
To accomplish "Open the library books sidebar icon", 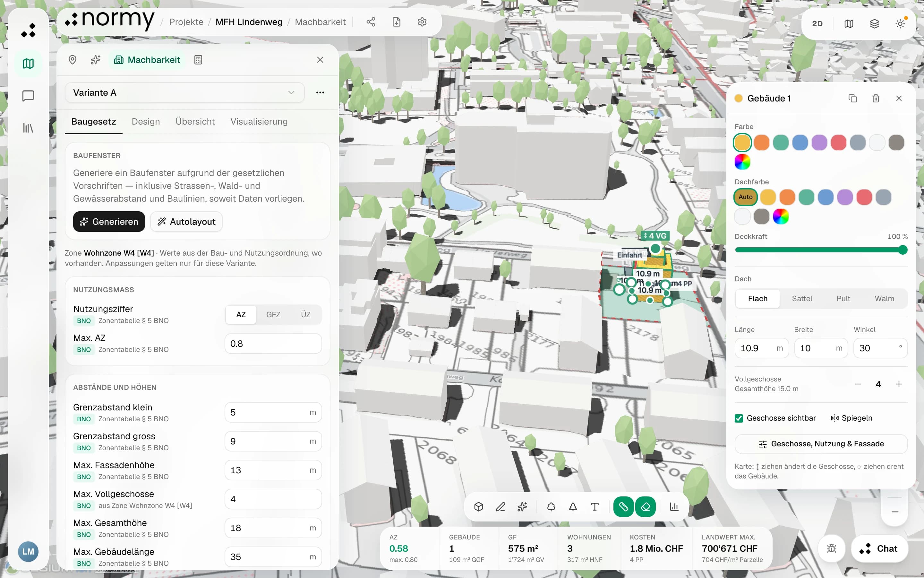I will tap(28, 128).
